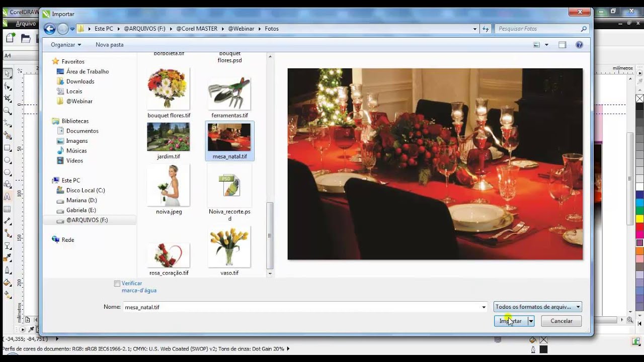Open the Arquivo menu in CorelDRAW
The height and width of the screenshot is (362, 644).
pos(26,24)
